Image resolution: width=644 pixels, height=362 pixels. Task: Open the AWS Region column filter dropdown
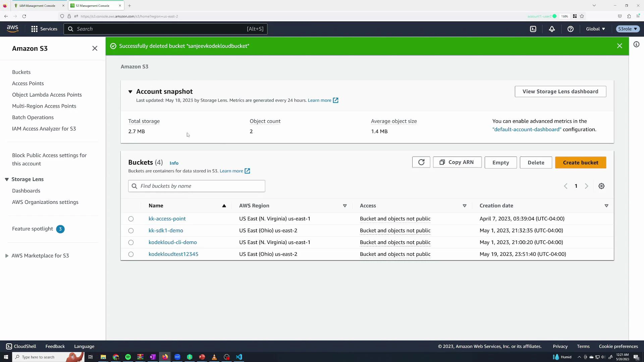[x=345, y=206]
